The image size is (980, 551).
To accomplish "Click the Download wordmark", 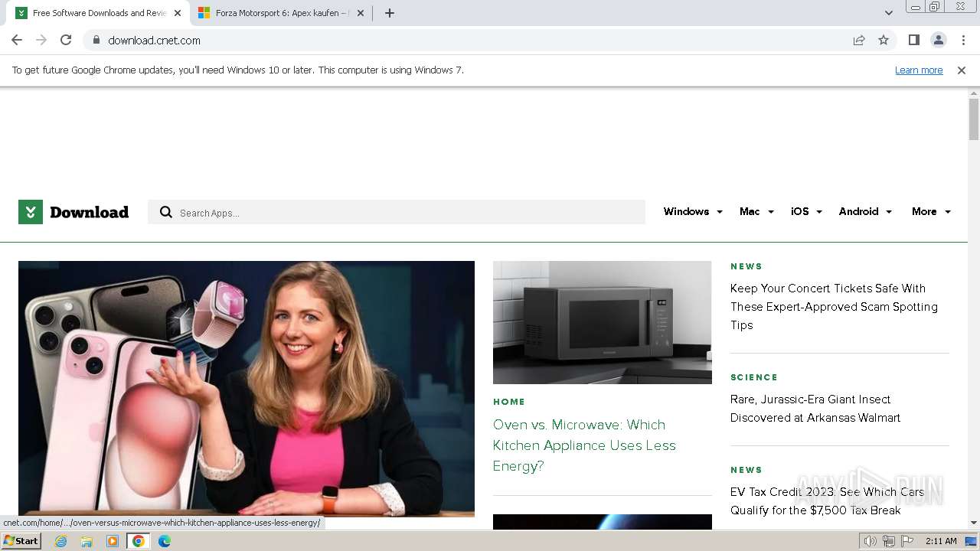I will 89,213.
